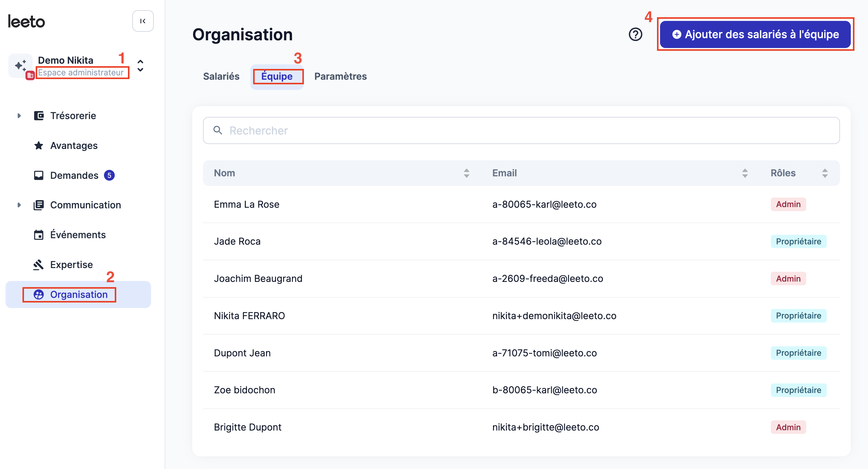Click the Demandes inbox icon
Viewport: 868px width, 469px height.
[x=39, y=175]
